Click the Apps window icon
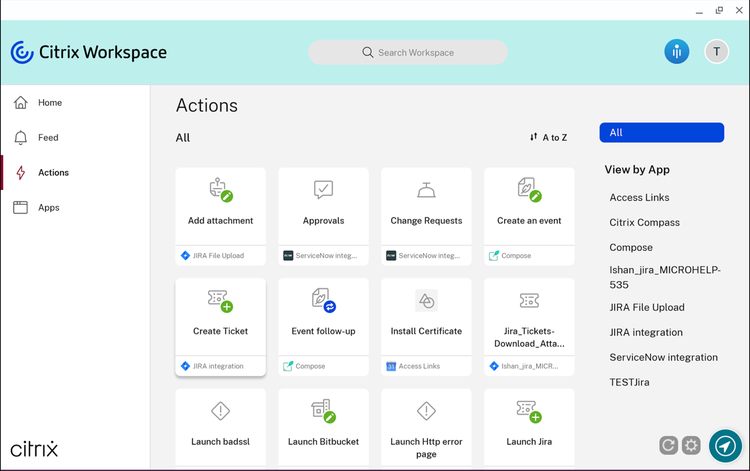Image resolution: width=750 pixels, height=471 pixels. click(x=21, y=208)
